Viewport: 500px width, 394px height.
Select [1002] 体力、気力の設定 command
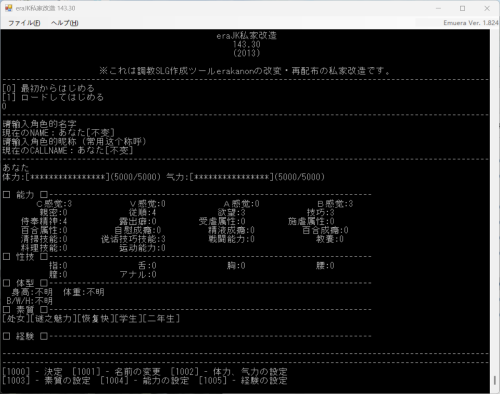pos(229,372)
